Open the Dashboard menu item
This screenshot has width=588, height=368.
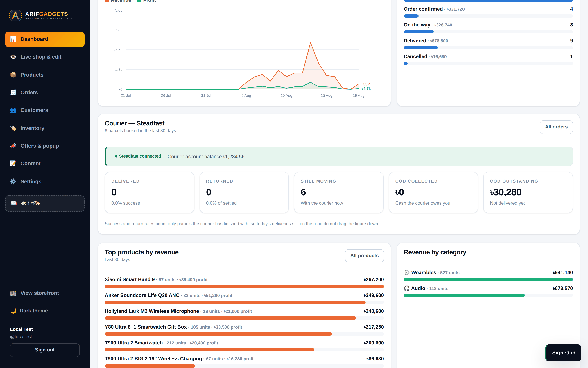coord(45,39)
